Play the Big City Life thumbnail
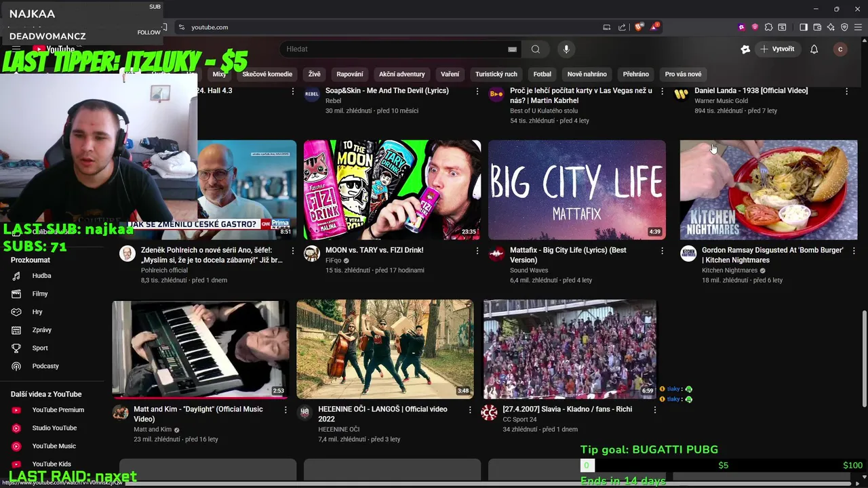This screenshot has width=868, height=488. (x=577, y=190)
